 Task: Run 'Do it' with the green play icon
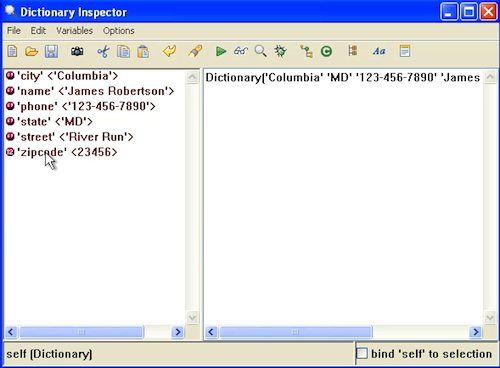221,51
